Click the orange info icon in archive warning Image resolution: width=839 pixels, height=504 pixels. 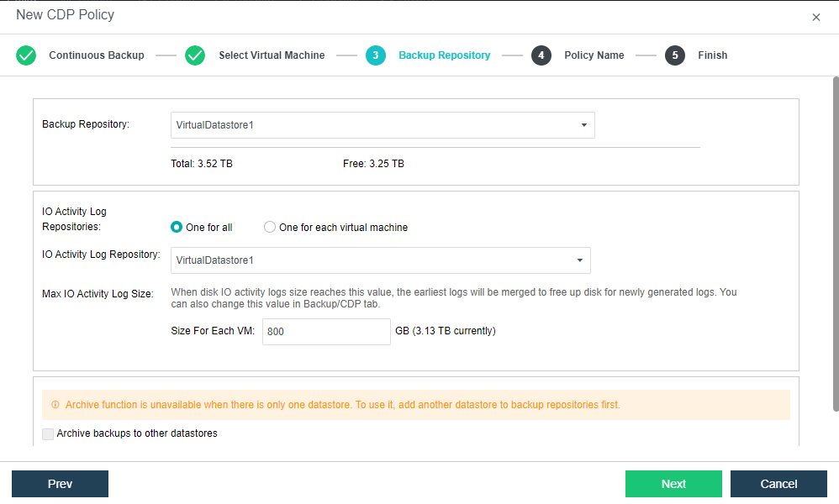click(55, 405)
